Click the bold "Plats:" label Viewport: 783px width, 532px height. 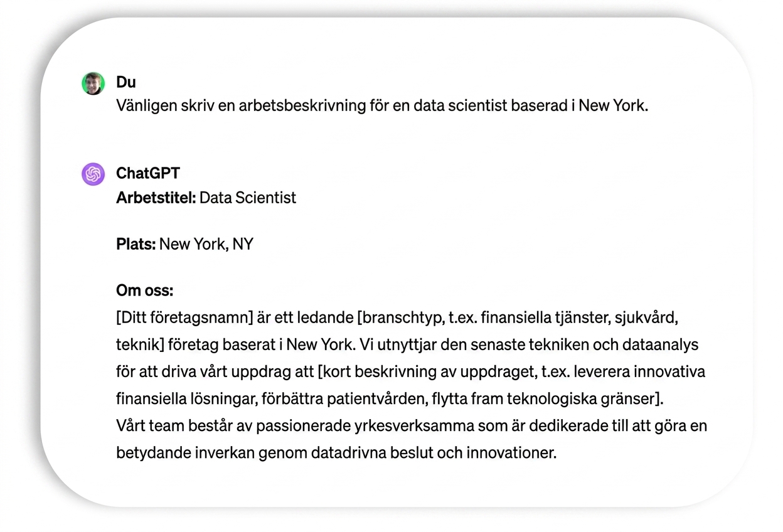[136, 244]
